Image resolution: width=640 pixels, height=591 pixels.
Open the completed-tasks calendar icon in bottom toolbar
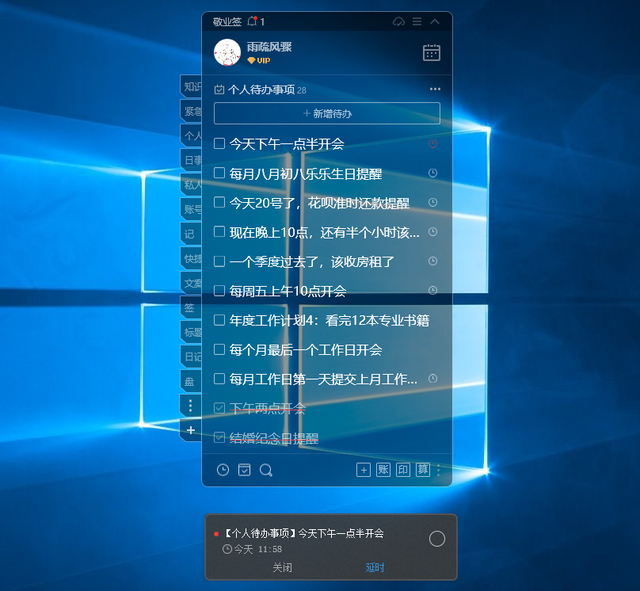pos(244,470)
